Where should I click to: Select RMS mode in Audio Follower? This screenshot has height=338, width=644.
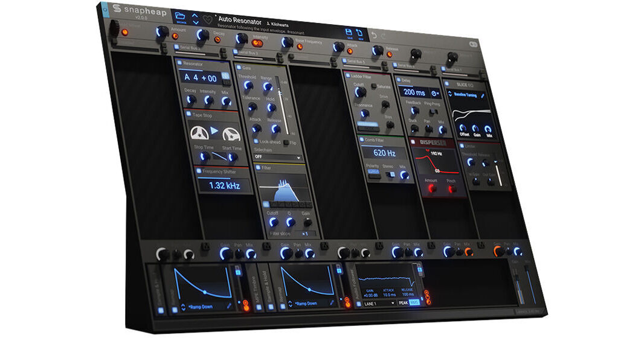tap(414, 302)
